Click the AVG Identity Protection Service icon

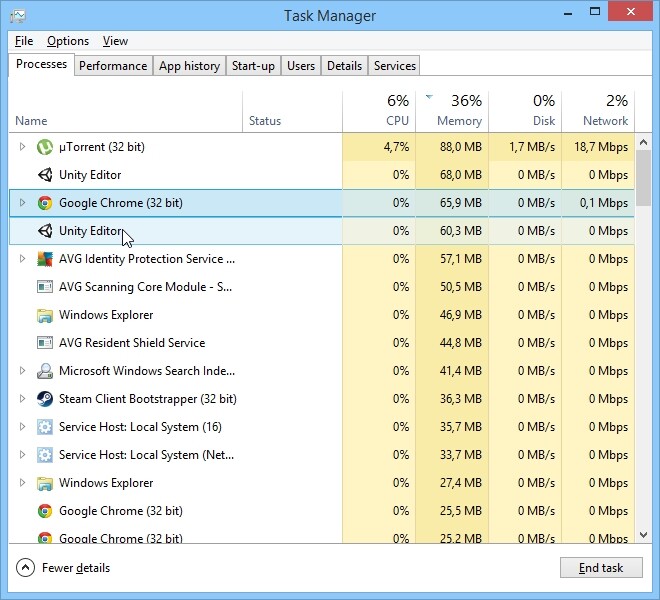point(45,259)
